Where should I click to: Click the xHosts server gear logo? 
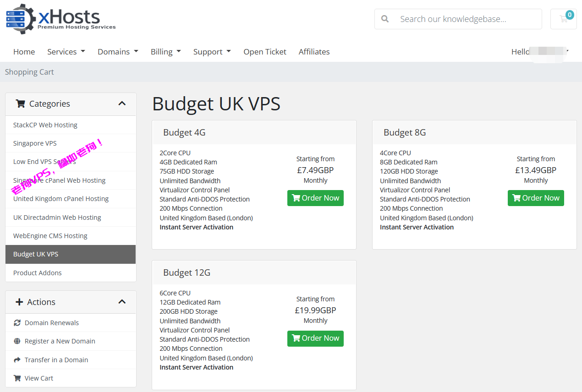[20, 19]
